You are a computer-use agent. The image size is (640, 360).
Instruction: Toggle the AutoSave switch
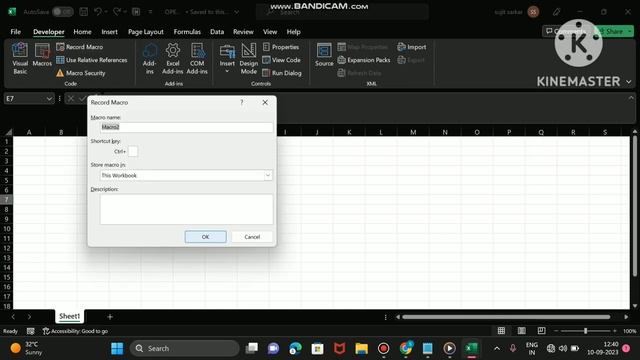[62, 12]
